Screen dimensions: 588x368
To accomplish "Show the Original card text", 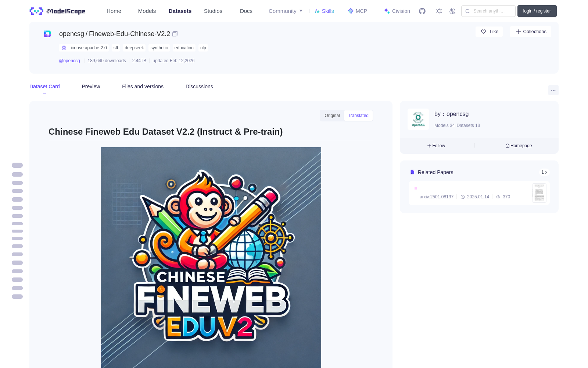I will click(332, 116).
